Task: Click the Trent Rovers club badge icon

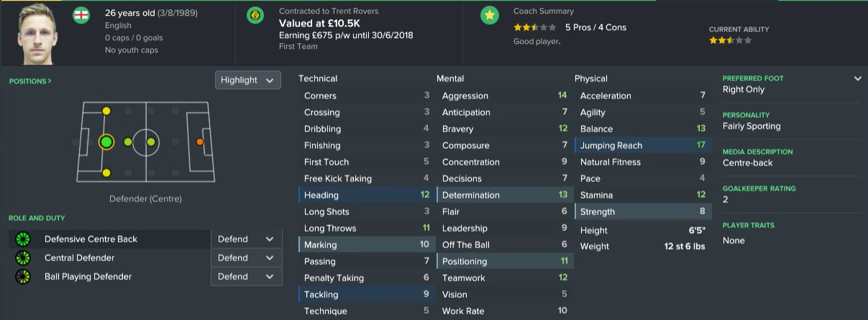Action: [x=255, y=15]
